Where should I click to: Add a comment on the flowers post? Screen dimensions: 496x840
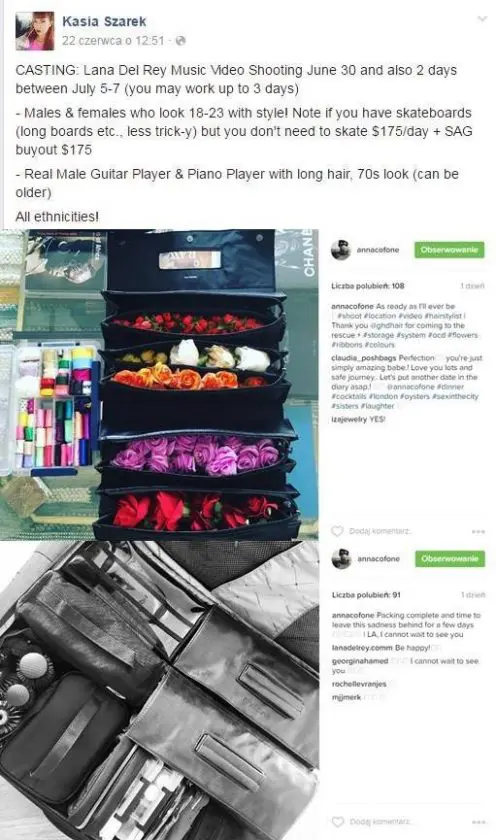tap(380, 531)
